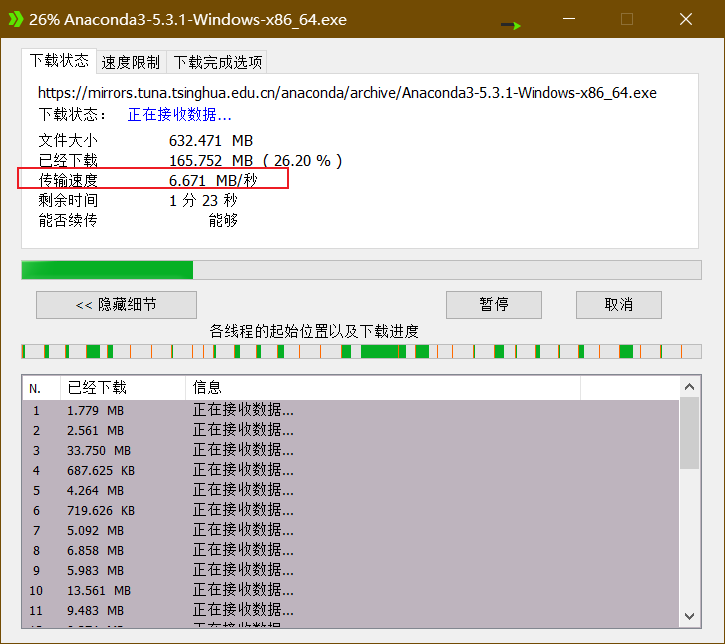Viewport: 725px width, 644px height.
Task: Click the downloaded value 165.752 MB
Action: [x=211, y=161]
